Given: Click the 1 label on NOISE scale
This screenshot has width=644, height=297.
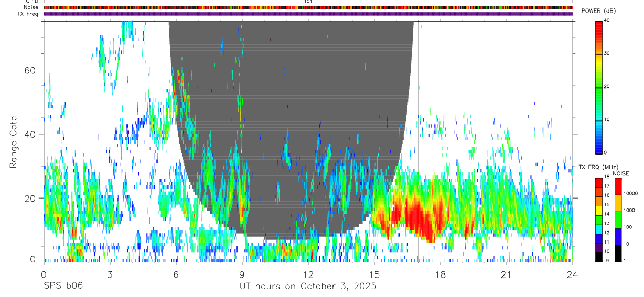Looking at the screenshot, I should [626, 260].
